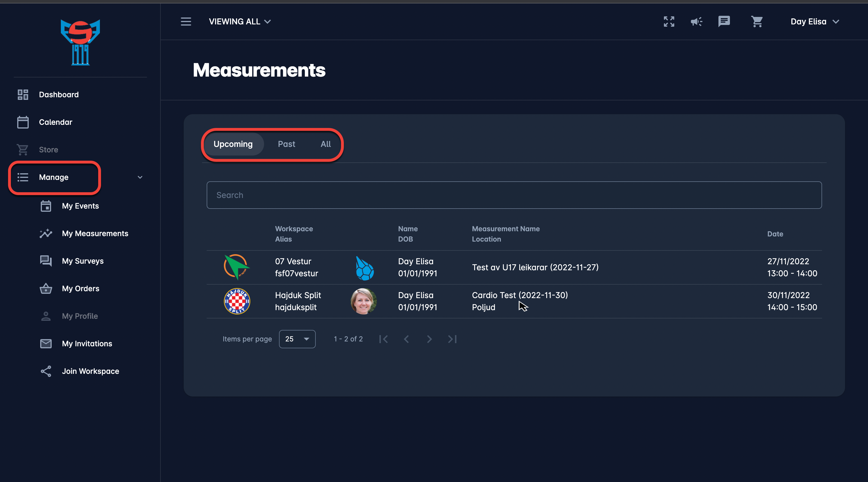Collapse the Manage menu chevron
Image resolution: width=868 pixels, height=482 pixels.
[x=140, y=178]
